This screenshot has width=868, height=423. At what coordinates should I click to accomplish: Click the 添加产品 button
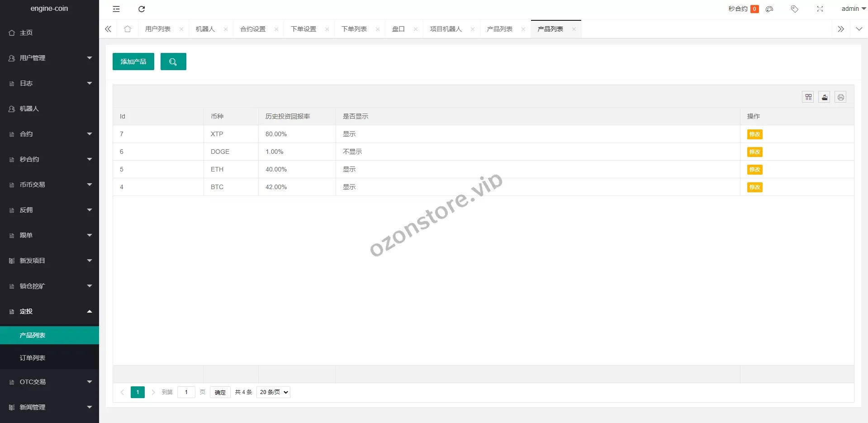(133, 62)
